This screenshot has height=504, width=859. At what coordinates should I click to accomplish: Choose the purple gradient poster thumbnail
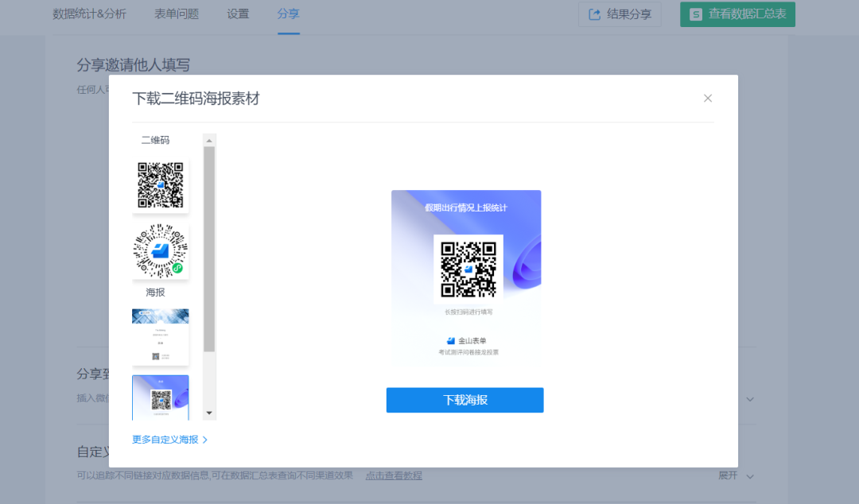[x=161, y=397]
